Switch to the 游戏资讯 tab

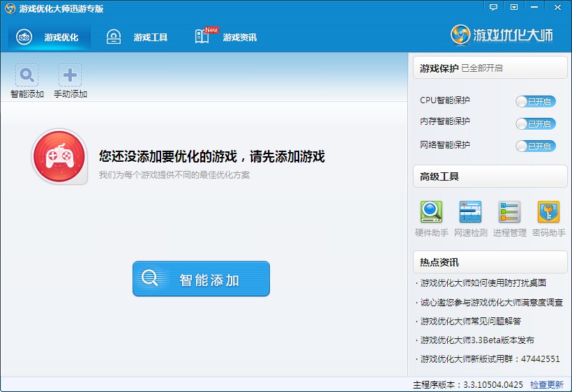point(226,37)
